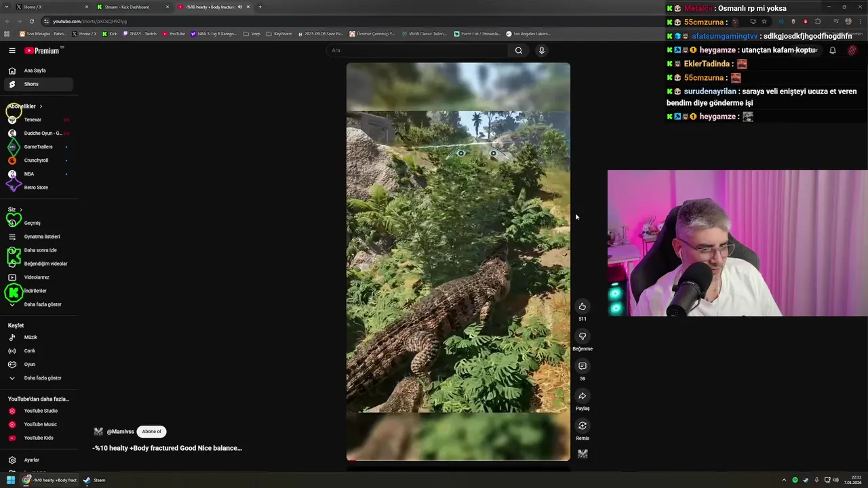Seek on the red video progress bar
This screenshot has width=868, height=488.
pos(458,460)
